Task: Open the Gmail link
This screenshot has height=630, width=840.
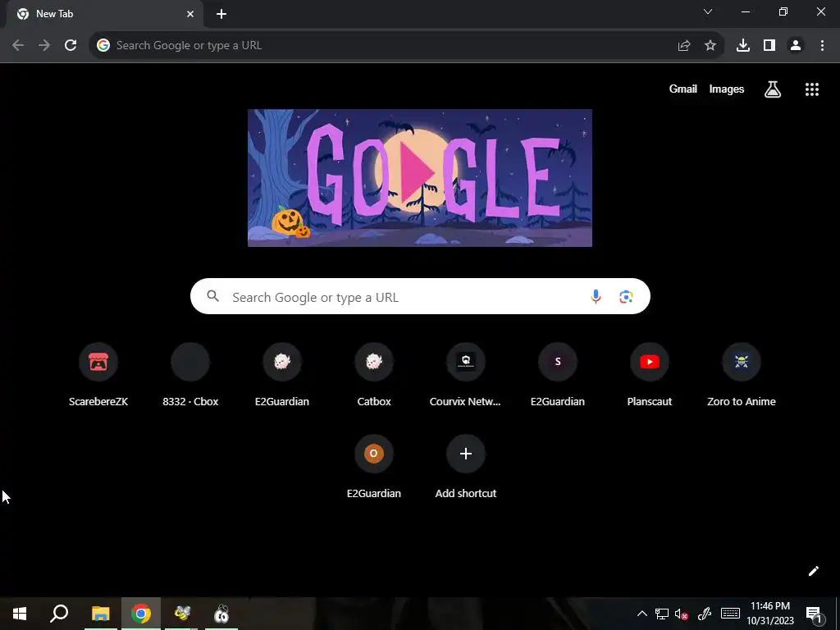Action: 683,89
